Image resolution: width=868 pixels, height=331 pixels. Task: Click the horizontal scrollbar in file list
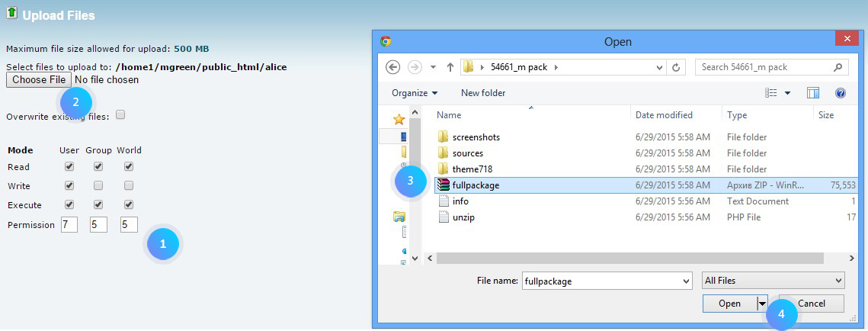[x=630, y=259]
